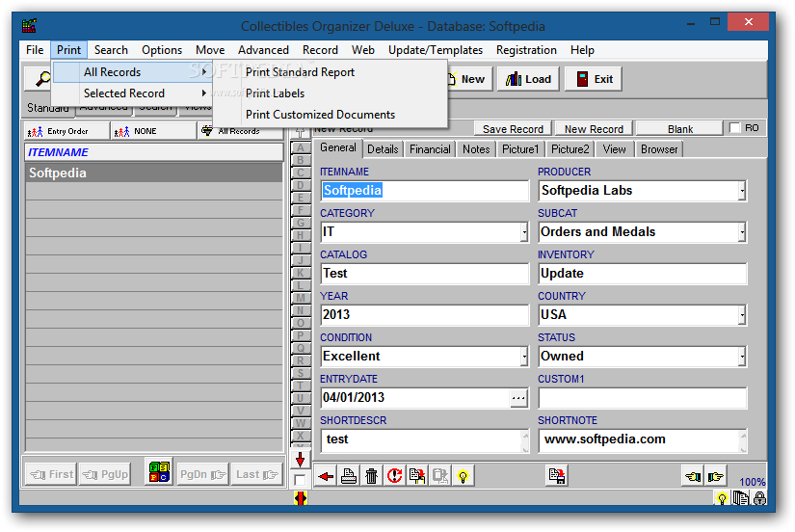The image size is (795, 532).
Task: Click the CATALOG field containing Test
Action: tap(424, 274)
